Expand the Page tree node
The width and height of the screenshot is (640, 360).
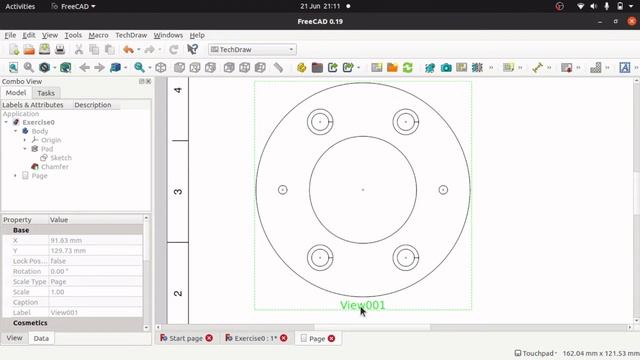(x=16, y=176)
